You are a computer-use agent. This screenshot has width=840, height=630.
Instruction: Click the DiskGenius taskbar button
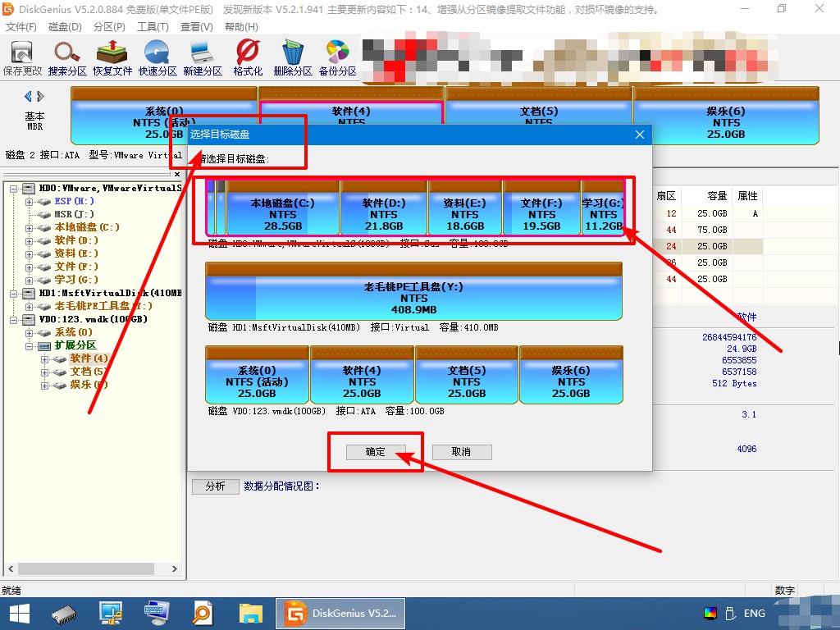[340, 614]
